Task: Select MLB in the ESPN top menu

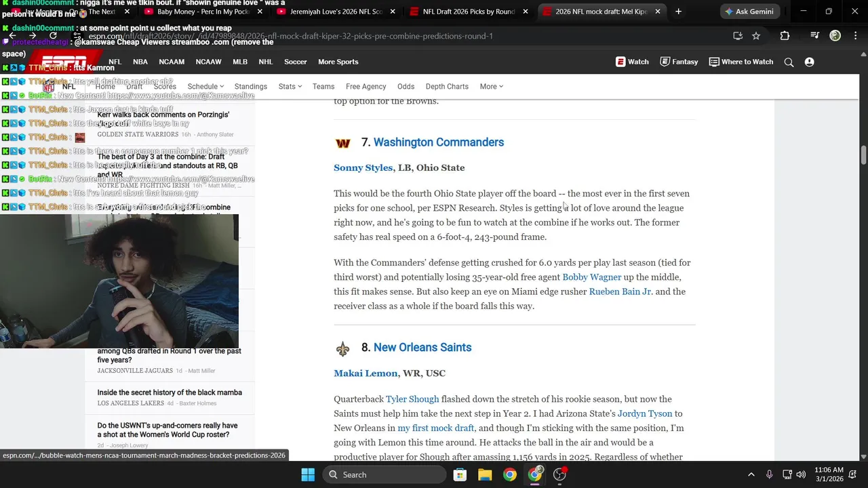Action: coord(240,62)
